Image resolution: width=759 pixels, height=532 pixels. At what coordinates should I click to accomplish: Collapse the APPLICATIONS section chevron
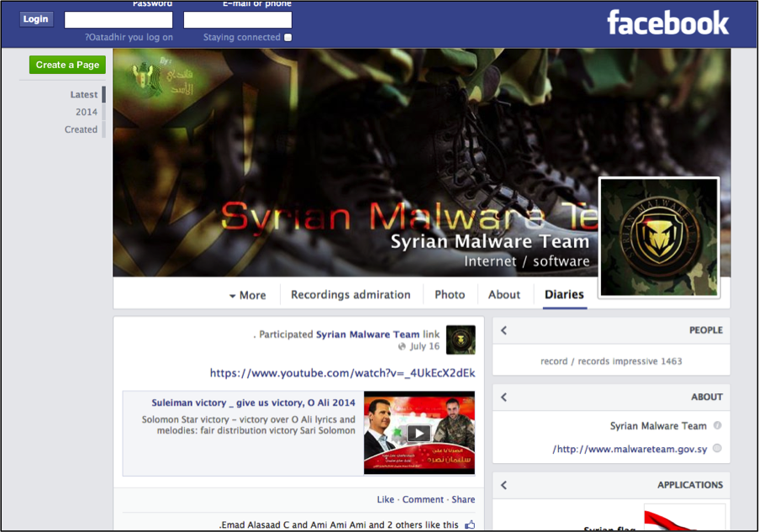504,485
